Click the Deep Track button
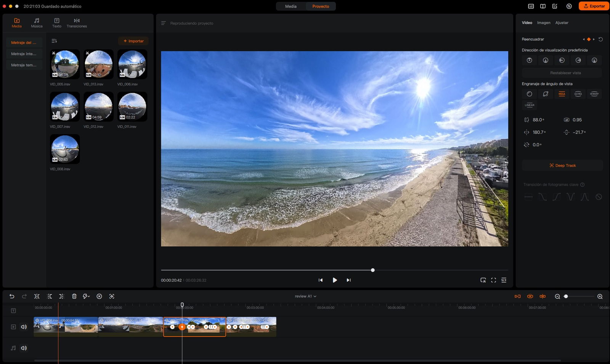The height and width of the screenshot is (364, 610). pyautogui.click(x=562, y=165)
